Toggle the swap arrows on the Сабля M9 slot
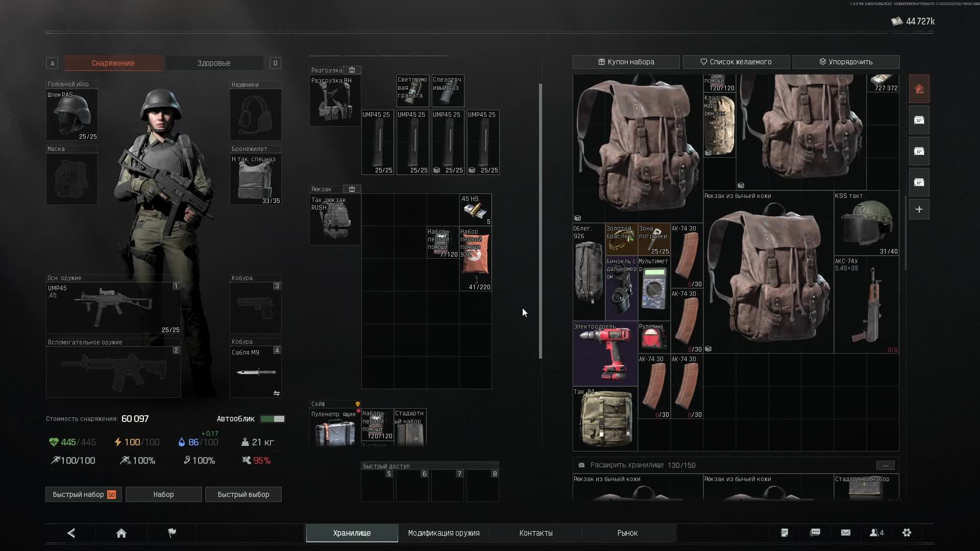This screenshot has width=980, height=551. 276,393
